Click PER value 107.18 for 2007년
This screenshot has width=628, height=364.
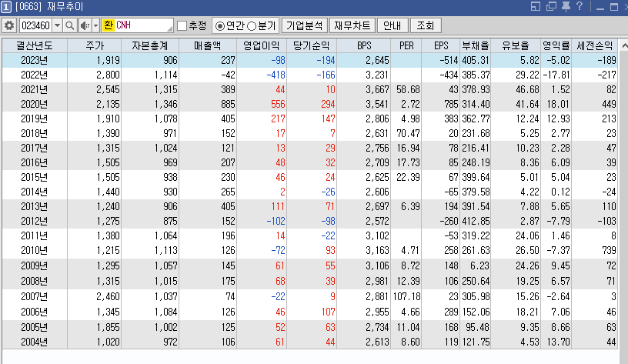coord(407,296)
